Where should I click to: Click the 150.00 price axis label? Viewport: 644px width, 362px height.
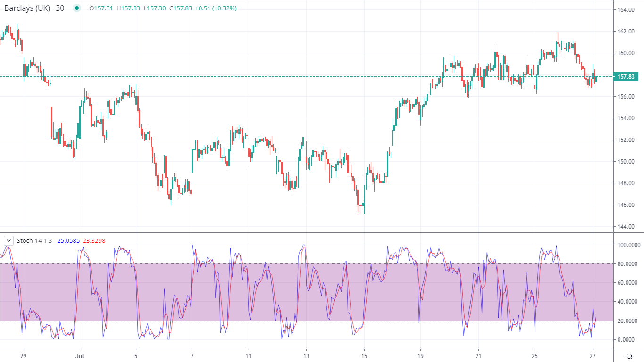[x=625, y=162]
